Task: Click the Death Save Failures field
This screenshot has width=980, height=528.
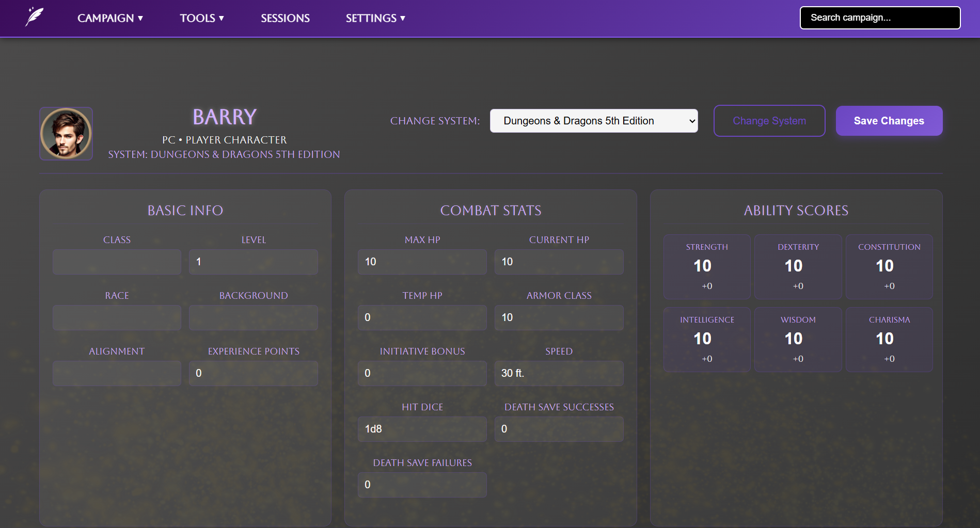Action: tap(422, 485)
